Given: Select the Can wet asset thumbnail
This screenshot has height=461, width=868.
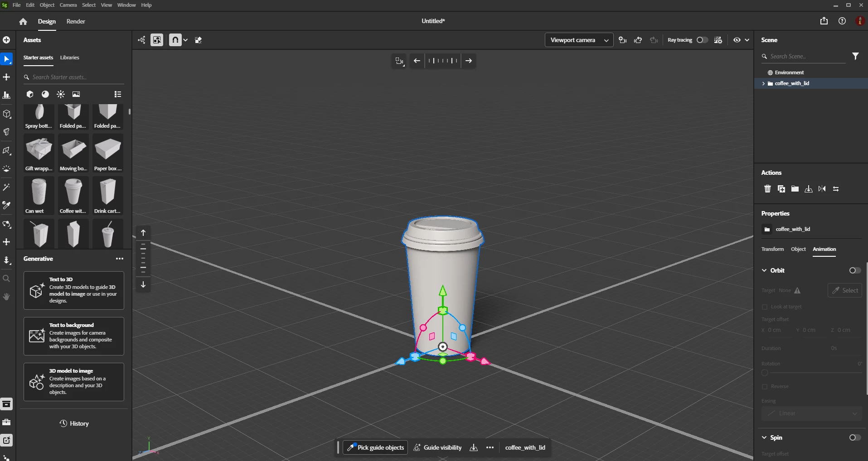Looking at the screenshot, I should click(39, 196).
